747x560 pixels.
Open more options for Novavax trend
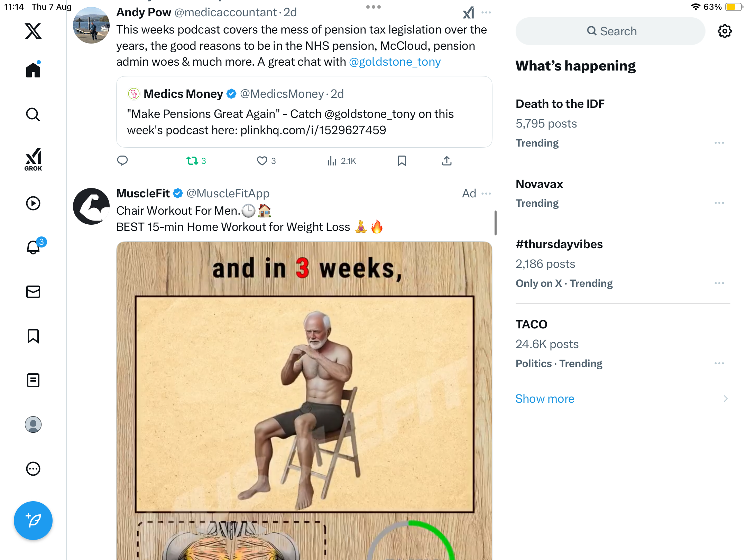click(719, 203)
